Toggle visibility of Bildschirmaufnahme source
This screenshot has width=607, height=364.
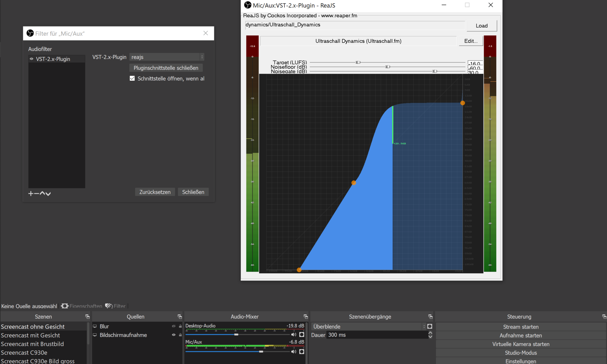(174, 335)
